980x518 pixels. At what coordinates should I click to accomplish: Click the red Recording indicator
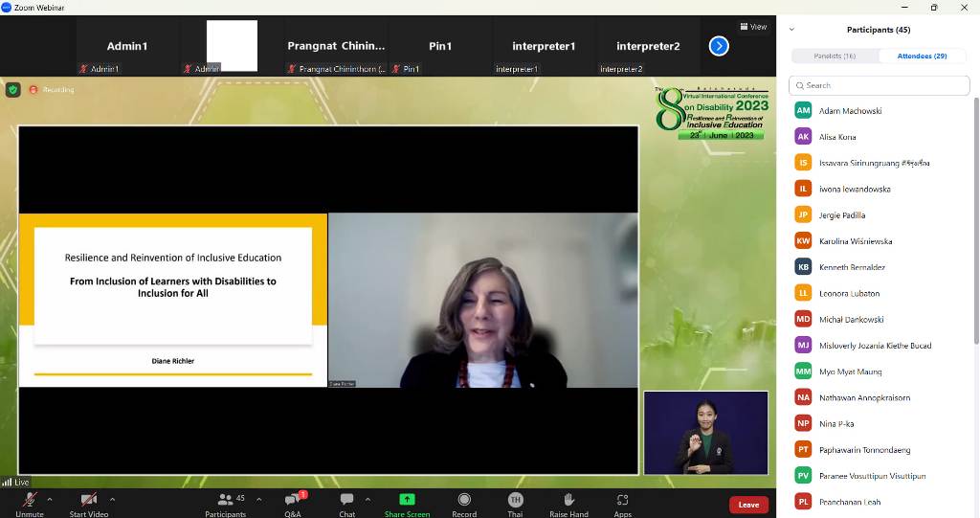click(x=52, y=89)
